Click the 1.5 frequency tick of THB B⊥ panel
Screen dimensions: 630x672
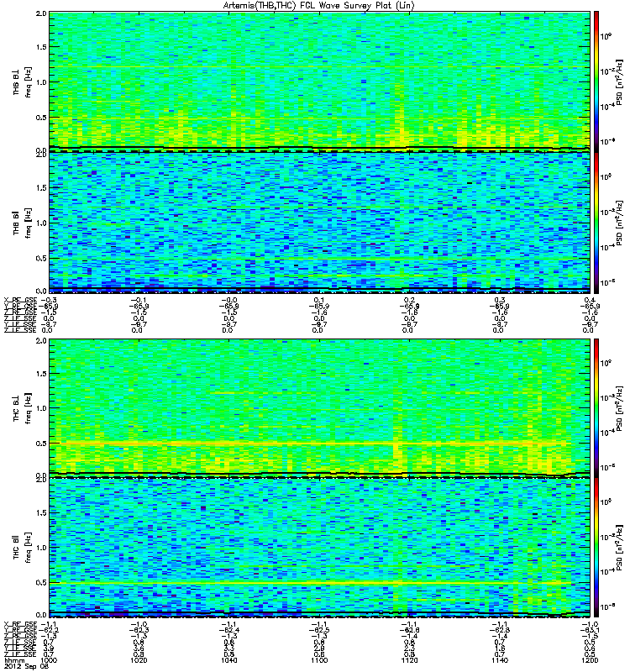tap(41, 47)
